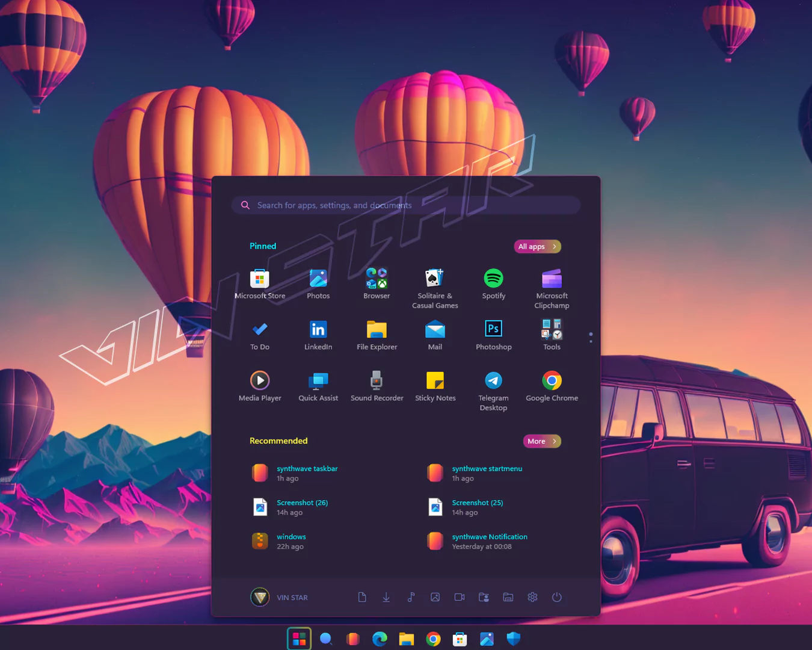Launch LinkedIn app

click(318, 335)
